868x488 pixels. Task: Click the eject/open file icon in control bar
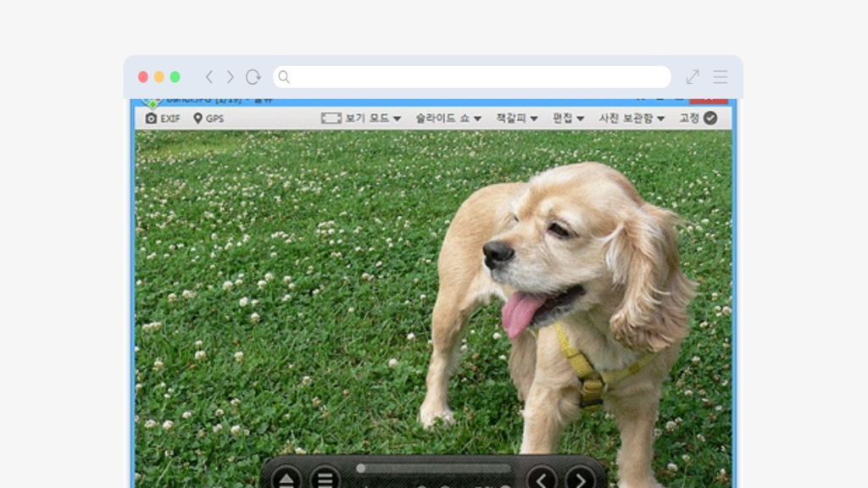pos(287,480)
